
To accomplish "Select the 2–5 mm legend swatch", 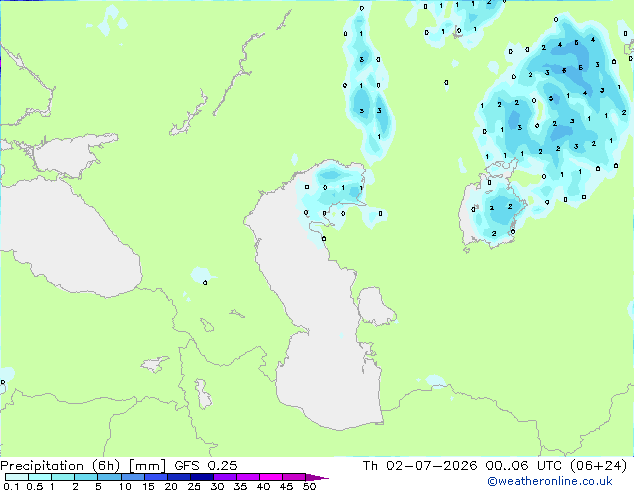I will [x=86, y=477].
